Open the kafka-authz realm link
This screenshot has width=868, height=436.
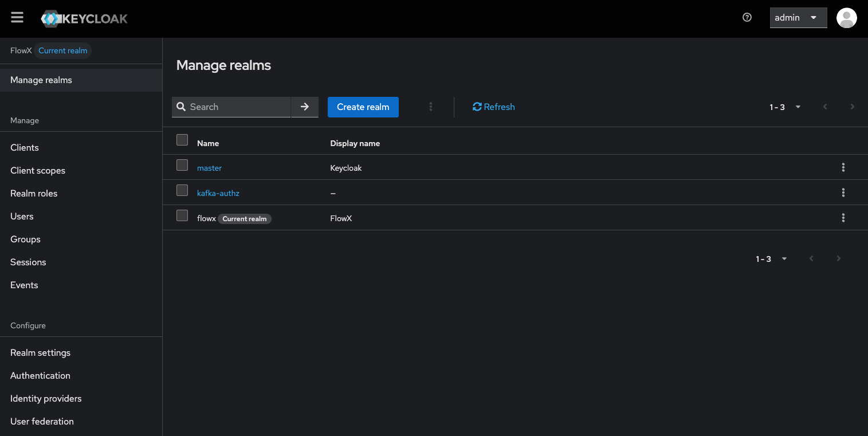[218, 193]
